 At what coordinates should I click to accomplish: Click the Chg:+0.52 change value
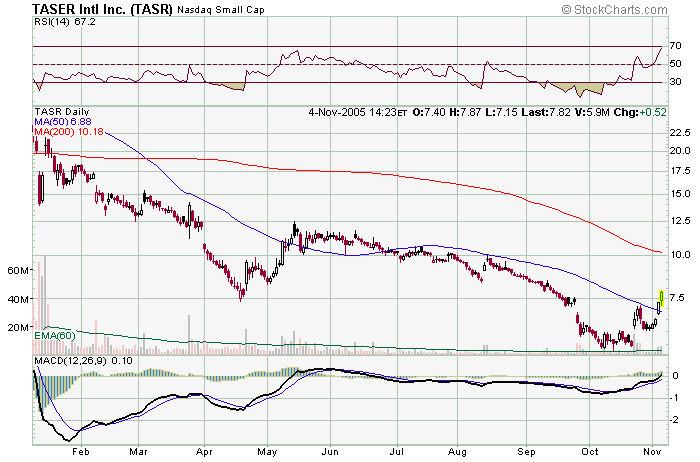click(x=640, y=112)
